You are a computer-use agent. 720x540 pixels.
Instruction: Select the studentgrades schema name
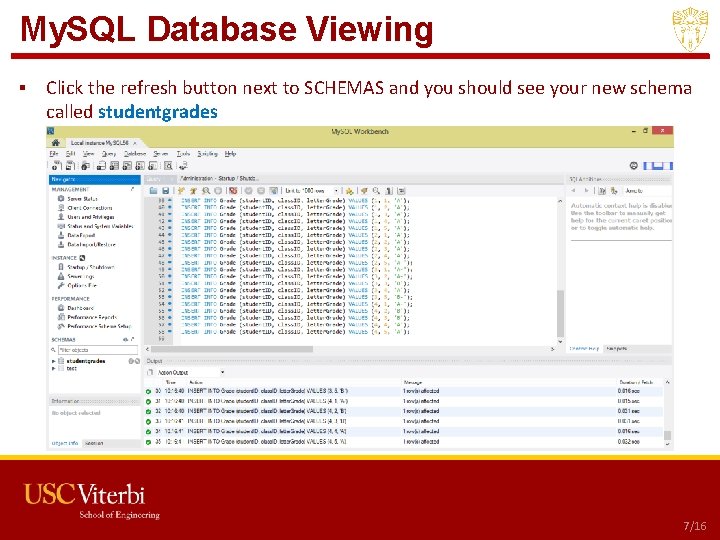point(86,361)
